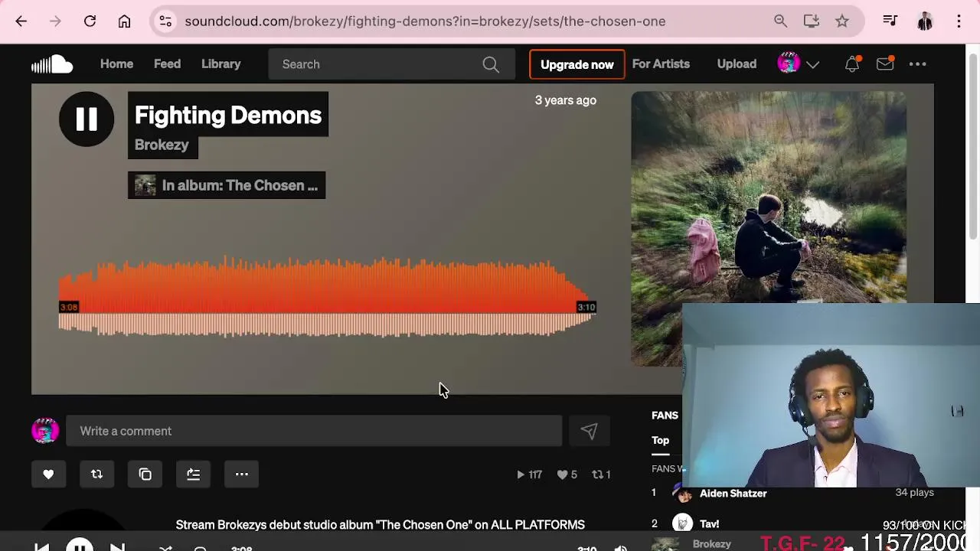Open the track's more options menu
This screenshot has width=980, height=551.
click(242, 474)
